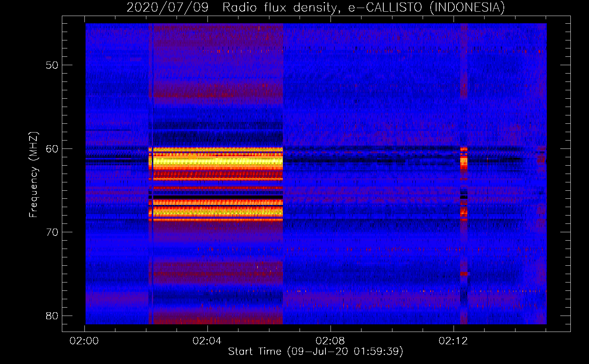Click the '70' frequency tick label
The image size is (589, 364).
(52, 232)
